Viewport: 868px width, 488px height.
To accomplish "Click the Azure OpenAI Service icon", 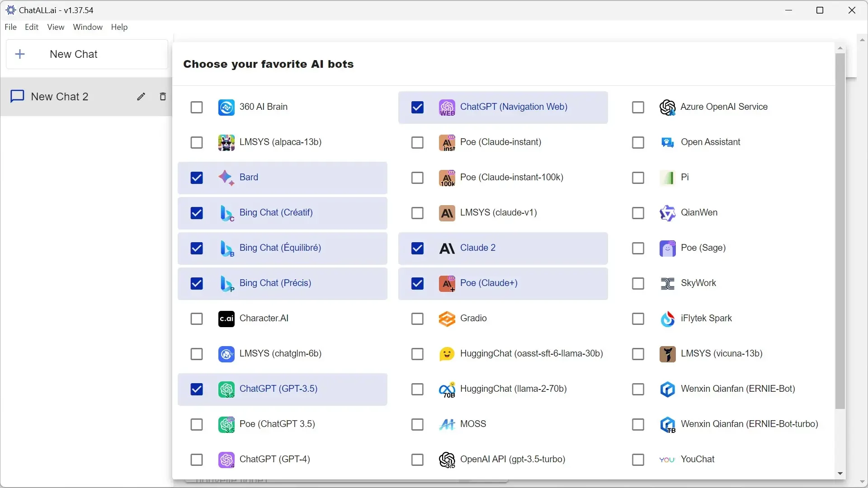I will (x=667, y=108).
